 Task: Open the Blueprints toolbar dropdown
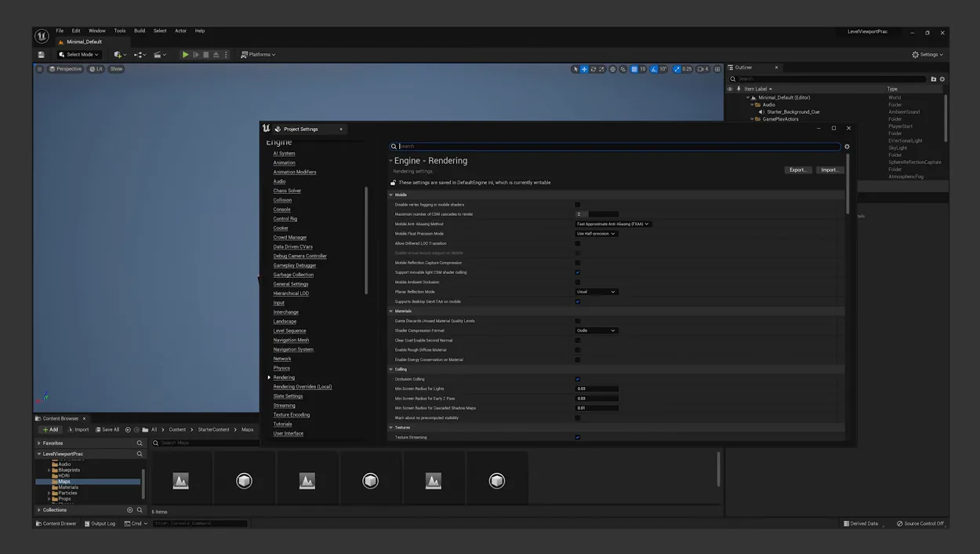(x=140, y=55)
